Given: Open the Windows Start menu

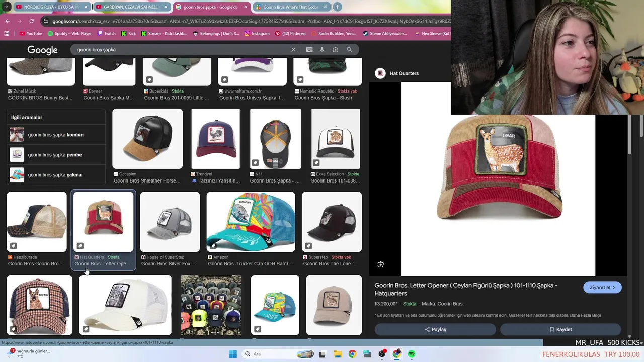Looking at the screenshot, I should pyautogui.click(x=233, y=354).
